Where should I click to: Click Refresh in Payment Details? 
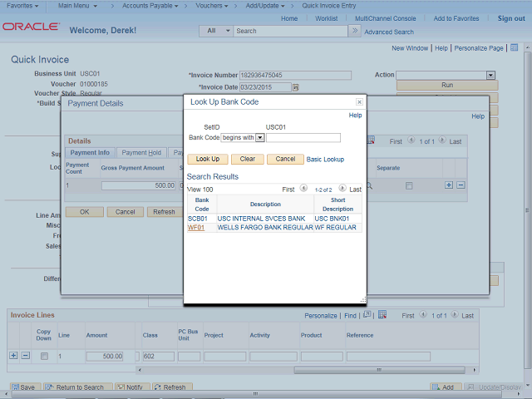[x=164, y=212]
